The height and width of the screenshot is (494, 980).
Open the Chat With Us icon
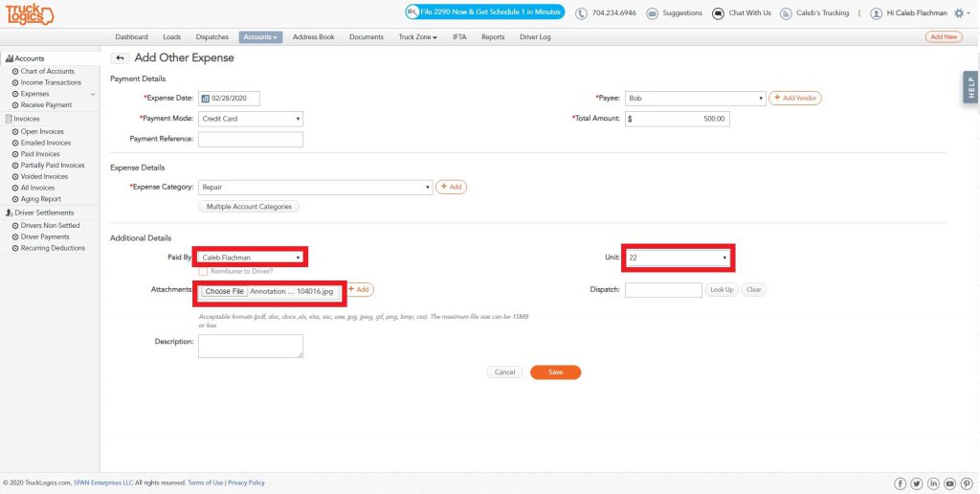pos(718,13)
